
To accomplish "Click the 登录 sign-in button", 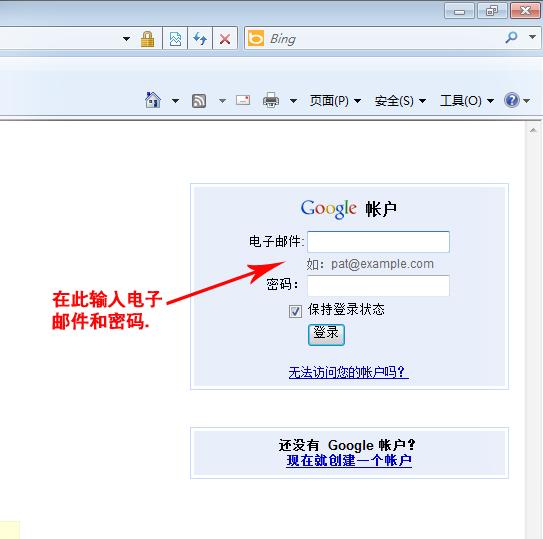I will pos(326,335).
